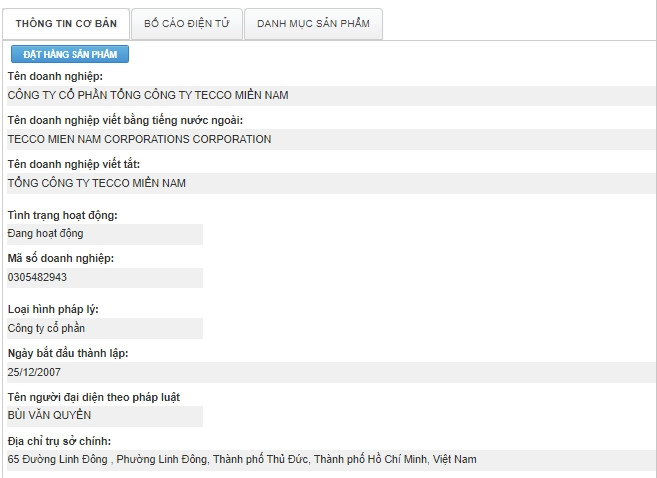Click the Tên doanh nghiệp label

click(55, 76)
